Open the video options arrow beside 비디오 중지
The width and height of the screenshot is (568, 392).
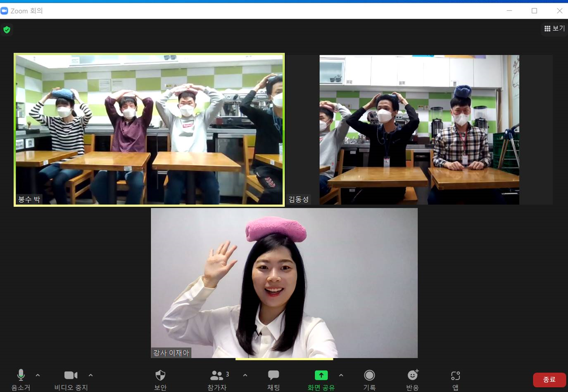[90, 375]
